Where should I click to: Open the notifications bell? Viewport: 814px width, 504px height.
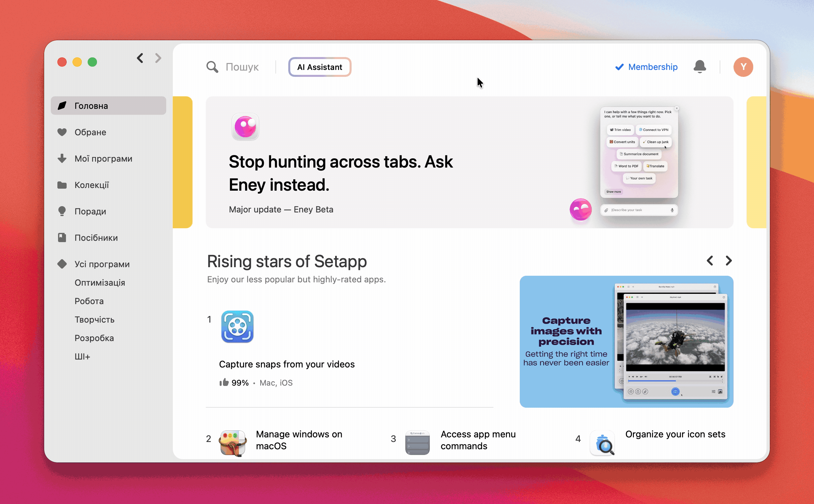pos(700,67)
